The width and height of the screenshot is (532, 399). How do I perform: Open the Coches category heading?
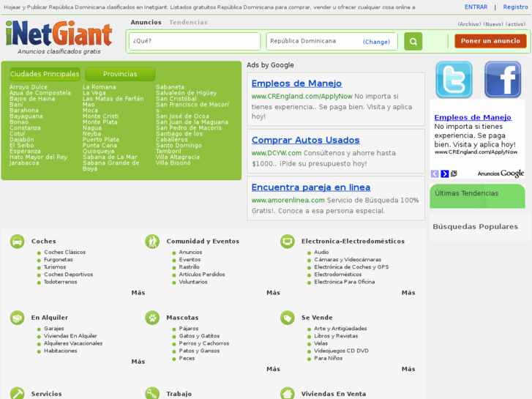tap(43, 242)
